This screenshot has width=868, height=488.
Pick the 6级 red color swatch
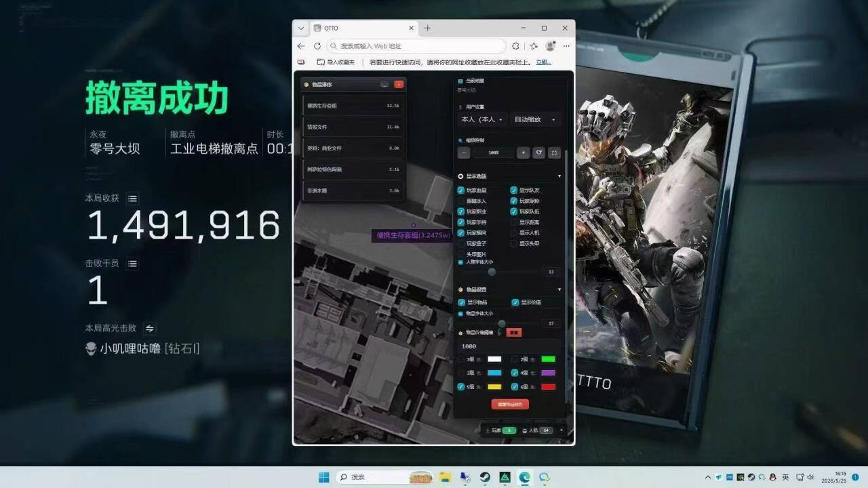(548, 387)
